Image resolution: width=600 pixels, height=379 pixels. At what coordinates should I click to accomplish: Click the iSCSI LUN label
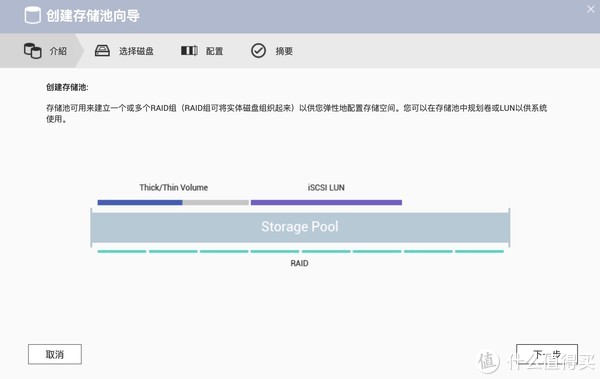click(326, 188)
